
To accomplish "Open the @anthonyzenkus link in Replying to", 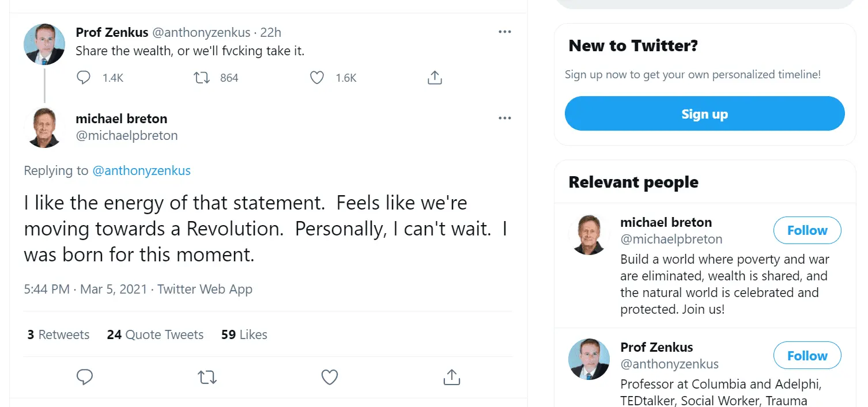I will [x=141, y=170].
